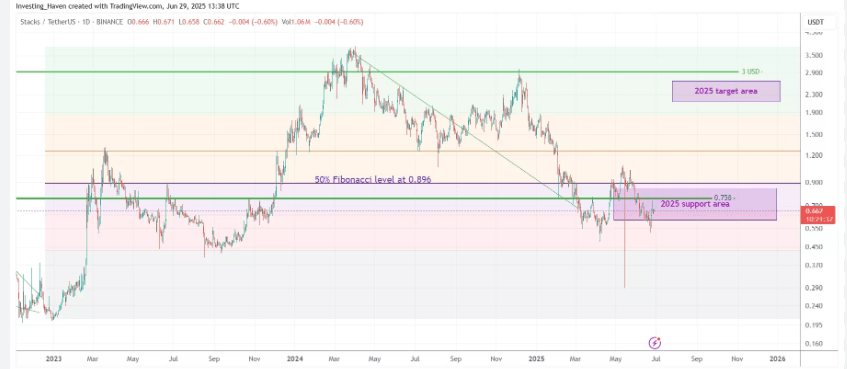
Task: Select the '2025 target area' rectangle annotation
Action: click(726, 91)
